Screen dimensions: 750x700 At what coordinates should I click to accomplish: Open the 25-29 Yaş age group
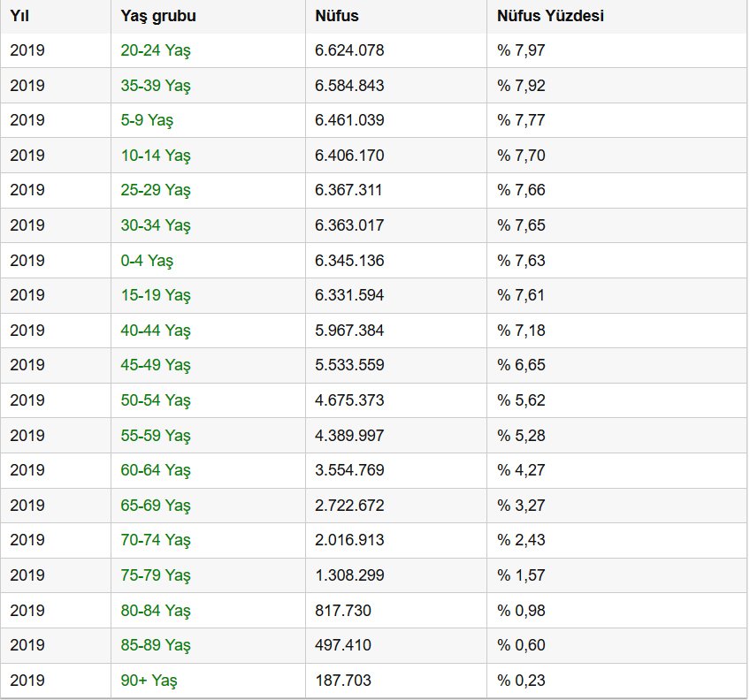tap(156, 190)
